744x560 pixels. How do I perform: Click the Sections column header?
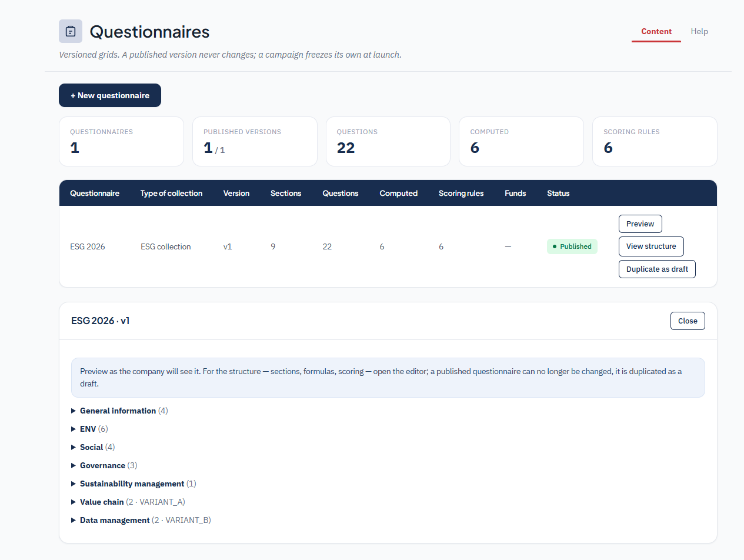pos(286,193)
